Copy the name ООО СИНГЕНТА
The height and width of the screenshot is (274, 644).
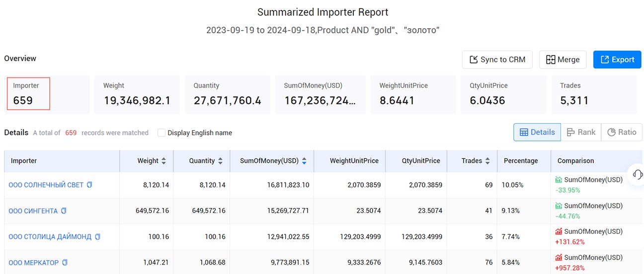tap(64, 210)
